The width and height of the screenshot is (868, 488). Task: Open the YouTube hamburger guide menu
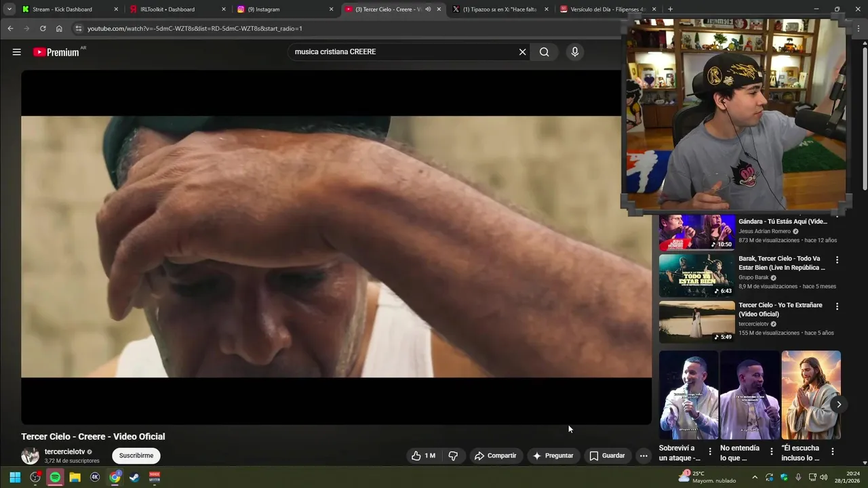pyautogui.click(x=16, y=52)
